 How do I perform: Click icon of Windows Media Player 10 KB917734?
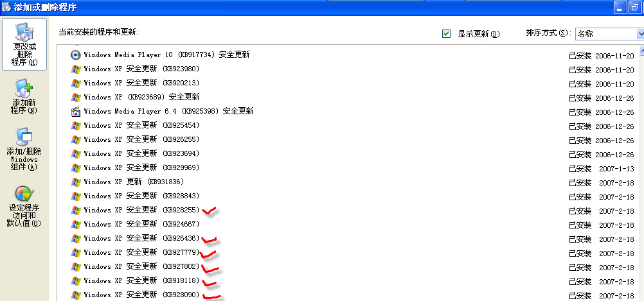[x=76, y=55]
